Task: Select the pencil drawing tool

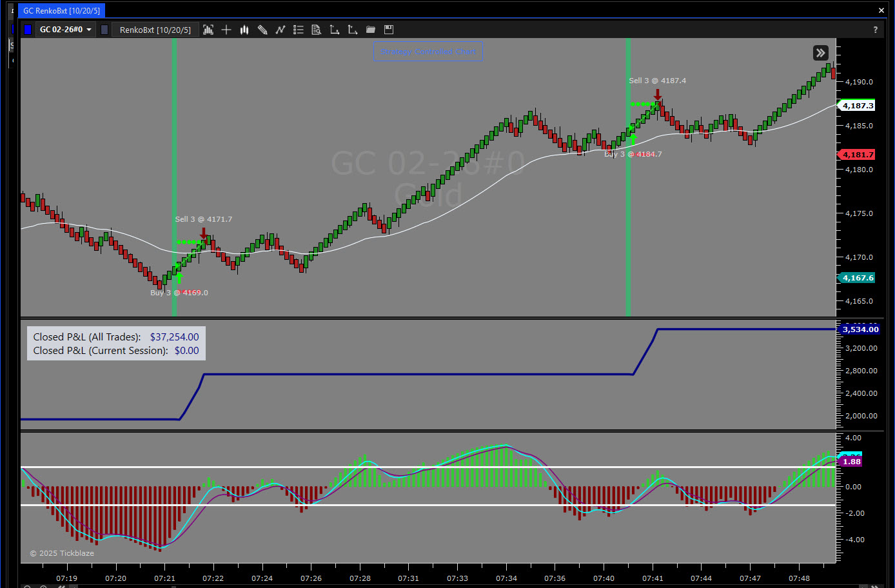Action: point(262,30)
